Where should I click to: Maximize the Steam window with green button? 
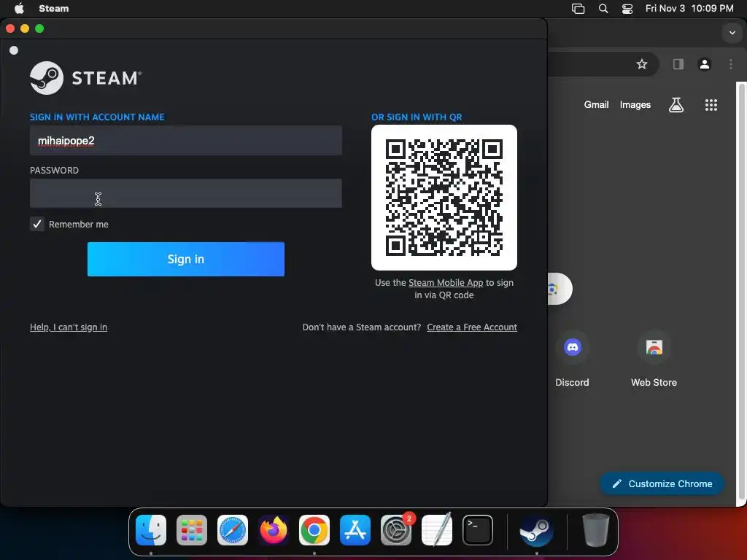39,28
